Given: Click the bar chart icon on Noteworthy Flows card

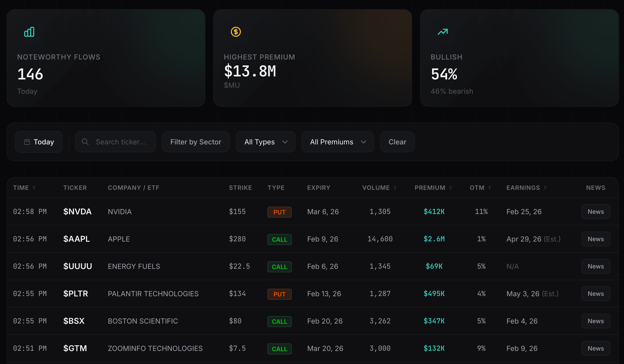Looking at the screenshot, I should click(29, 32).
